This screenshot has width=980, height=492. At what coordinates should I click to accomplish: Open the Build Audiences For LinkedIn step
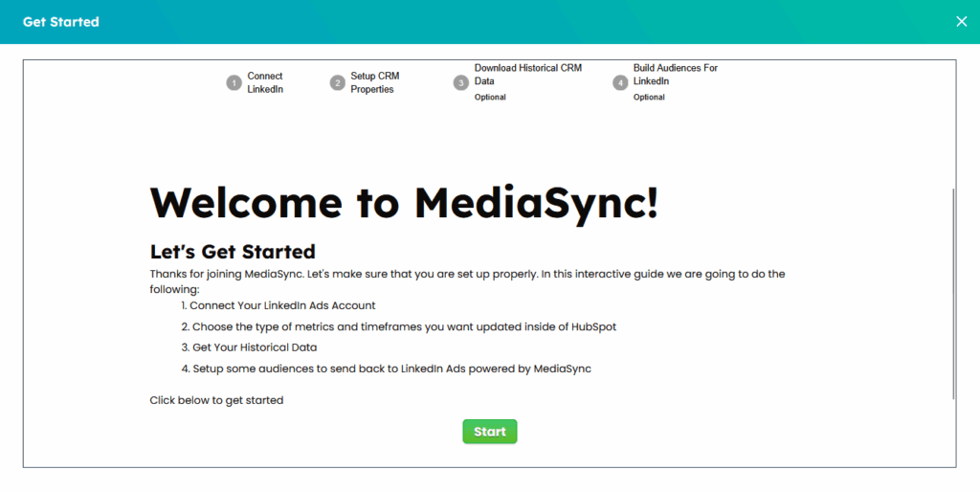pyautogui.click(x=675, y=75)
